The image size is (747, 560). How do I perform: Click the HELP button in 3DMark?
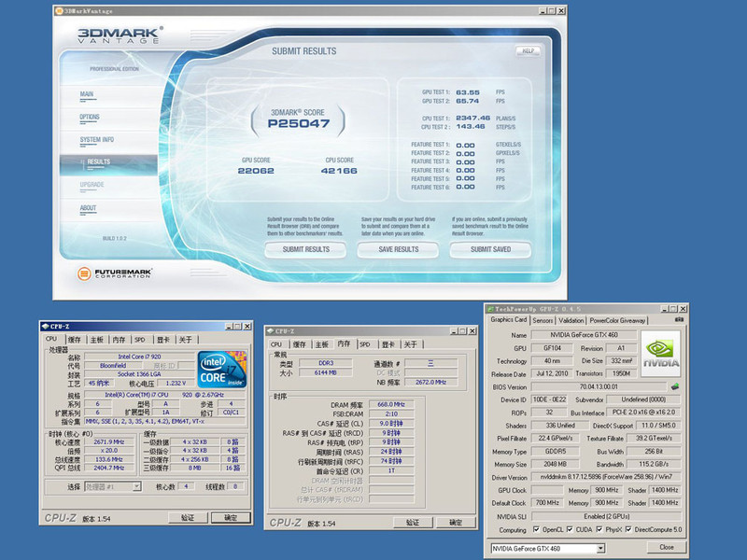click(x=528, y=51)
